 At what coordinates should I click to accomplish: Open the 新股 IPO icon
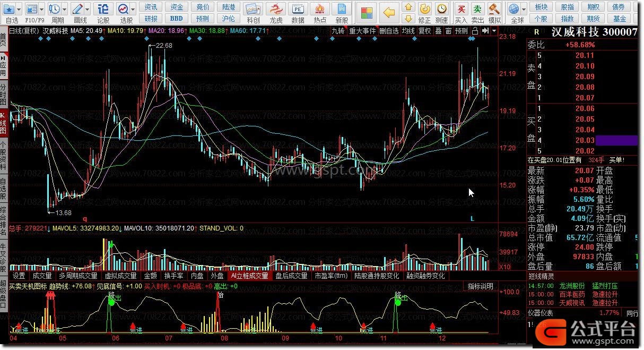pos(342,9)
